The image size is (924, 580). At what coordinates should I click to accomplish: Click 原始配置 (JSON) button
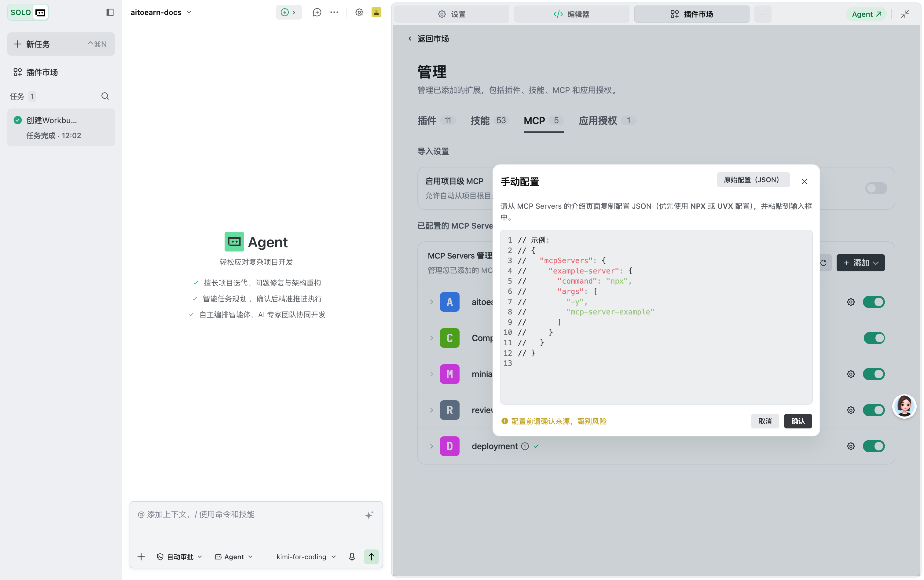point(753,180)
